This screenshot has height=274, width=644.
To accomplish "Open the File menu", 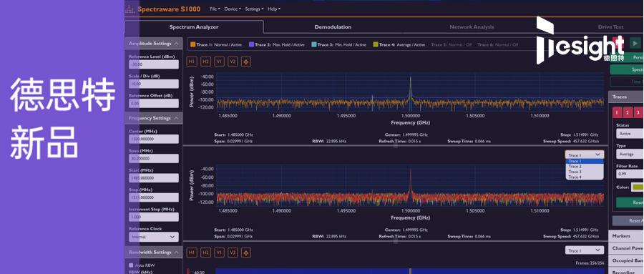I will coord(215,9).
